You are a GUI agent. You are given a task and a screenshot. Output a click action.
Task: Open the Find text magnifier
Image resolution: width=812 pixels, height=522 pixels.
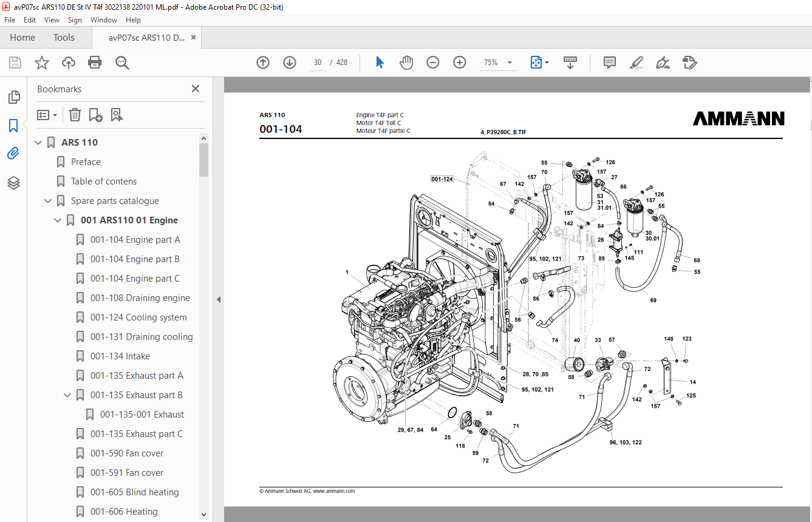point(122,63)
